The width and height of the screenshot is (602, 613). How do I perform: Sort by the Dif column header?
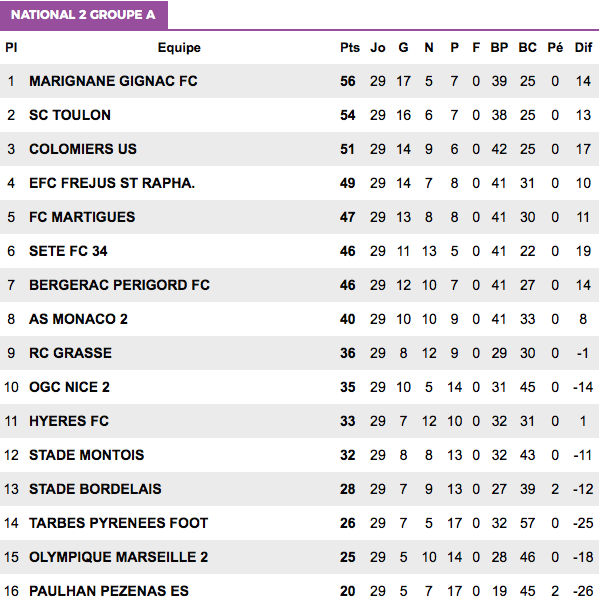tap(583, 48)
